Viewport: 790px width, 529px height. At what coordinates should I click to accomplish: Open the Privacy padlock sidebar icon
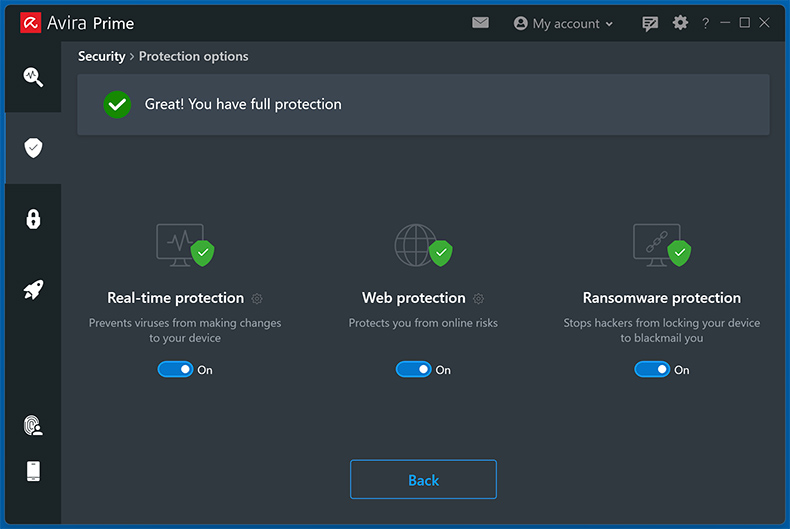33,219
